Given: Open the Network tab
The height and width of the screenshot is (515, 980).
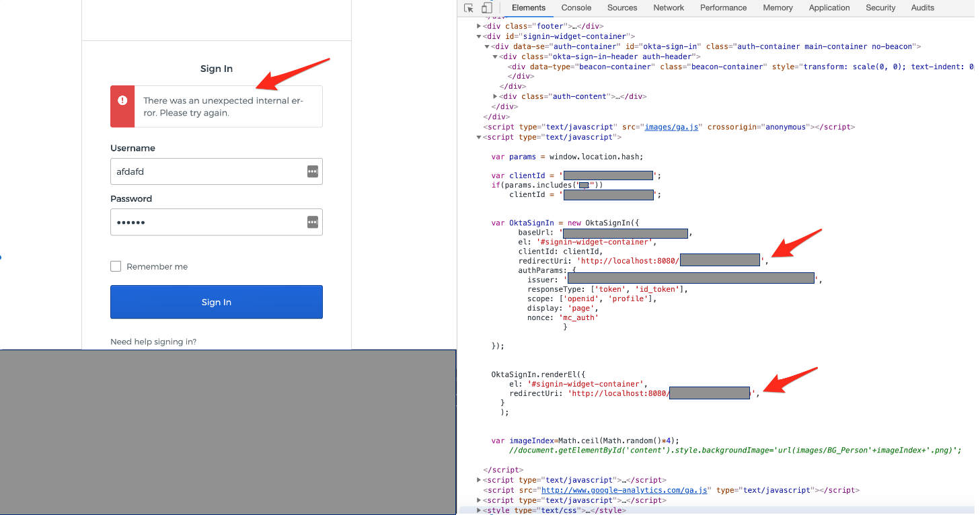Looking at the screenshot, I should coord(668,8).
